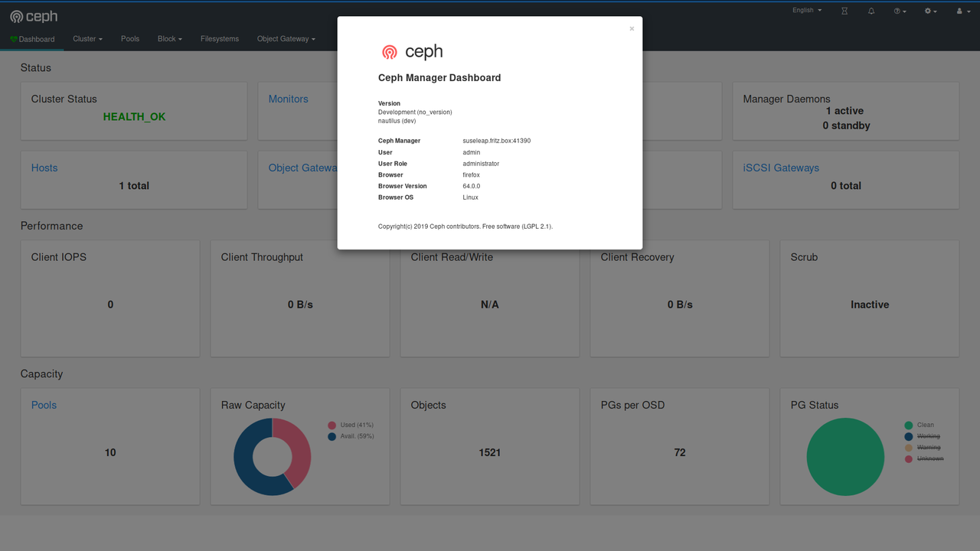Image resolution: width=980 pixels, height=551 pixels.
Task: Click the PGs per OSD value 72
Action: (x=680, y=453)
